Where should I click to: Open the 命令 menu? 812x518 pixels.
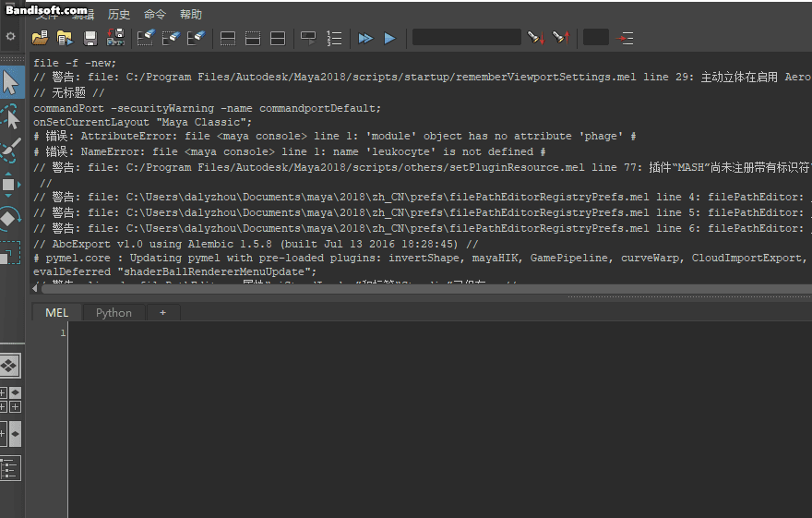pyautogui.click(x=155, y=15)
